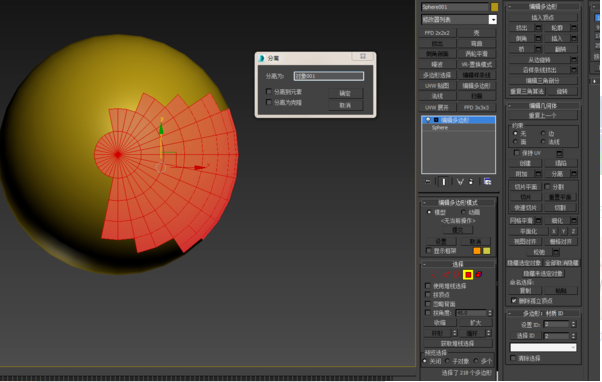Select 动画 mode radio button
The height and width of the screenshot is (382, 602).
point(463,212)
